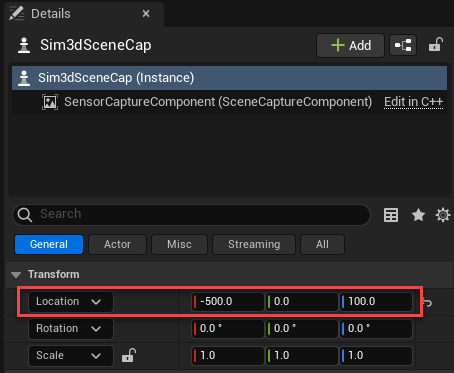
Task: Open the property matrix table icon
Action: point(391,215)
